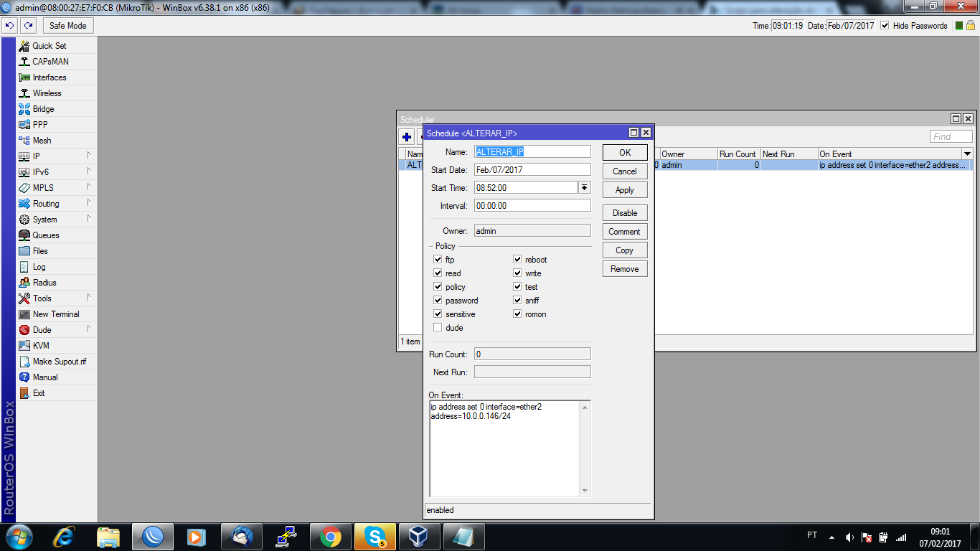Click Cancel in the Schedule dialog
Screen dimensions: 980x551
click(x=625, y=171)
